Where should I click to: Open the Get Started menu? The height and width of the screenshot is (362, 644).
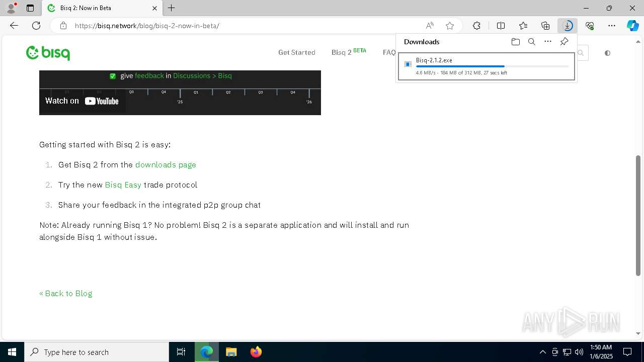point(297,52)
